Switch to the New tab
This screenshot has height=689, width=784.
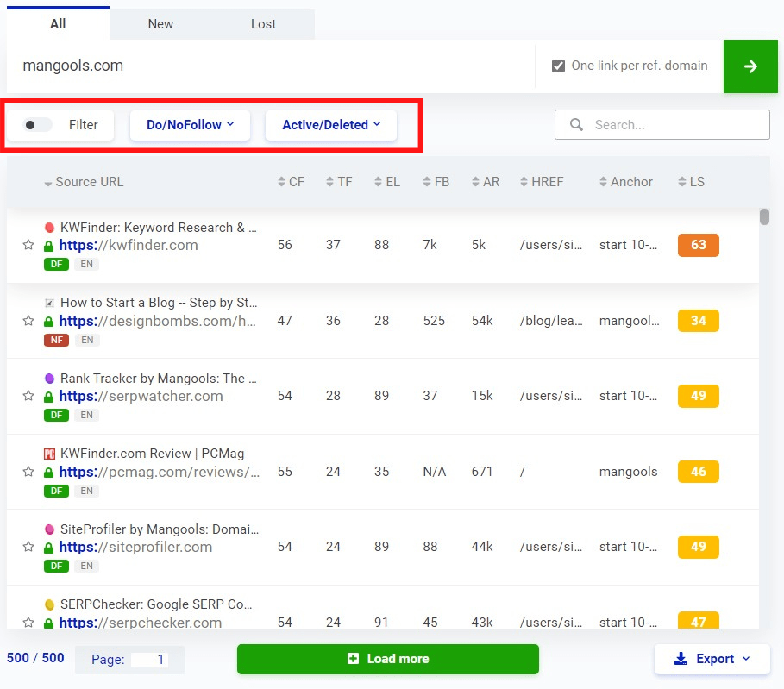(x=160, y=24)
